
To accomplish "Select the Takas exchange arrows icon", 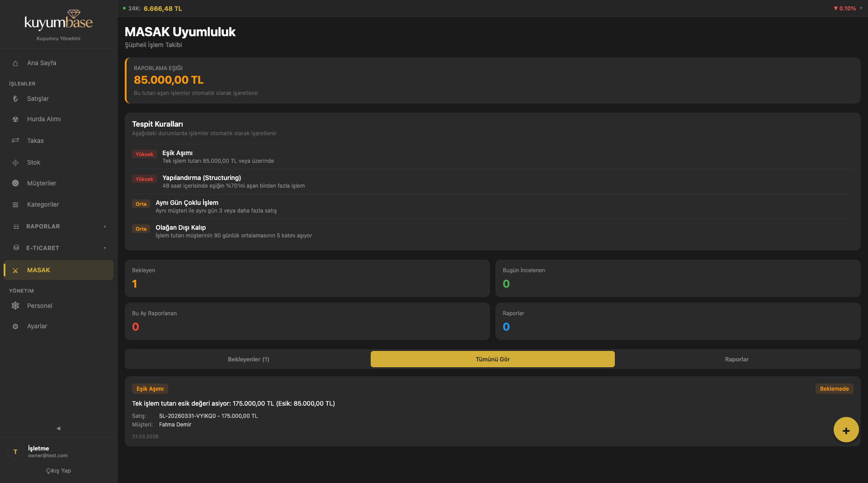I will (15, 141).
